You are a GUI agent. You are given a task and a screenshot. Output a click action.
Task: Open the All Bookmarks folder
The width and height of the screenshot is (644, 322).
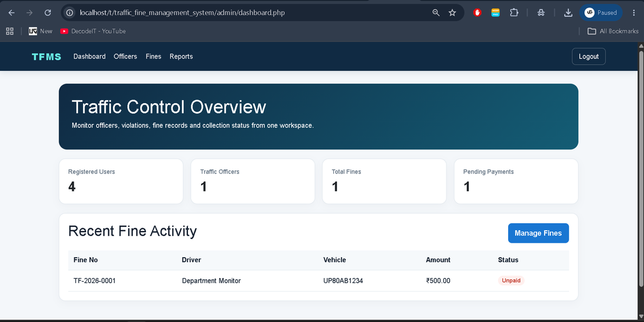pyautogui.click(x=613, y=31)
